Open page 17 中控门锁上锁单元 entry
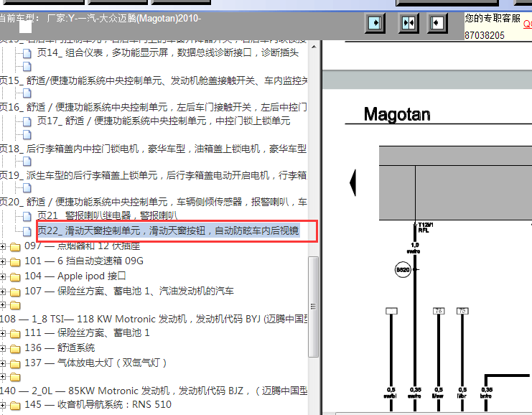The height and width of the screenshot is (415, 532). [x=164, y=121]
